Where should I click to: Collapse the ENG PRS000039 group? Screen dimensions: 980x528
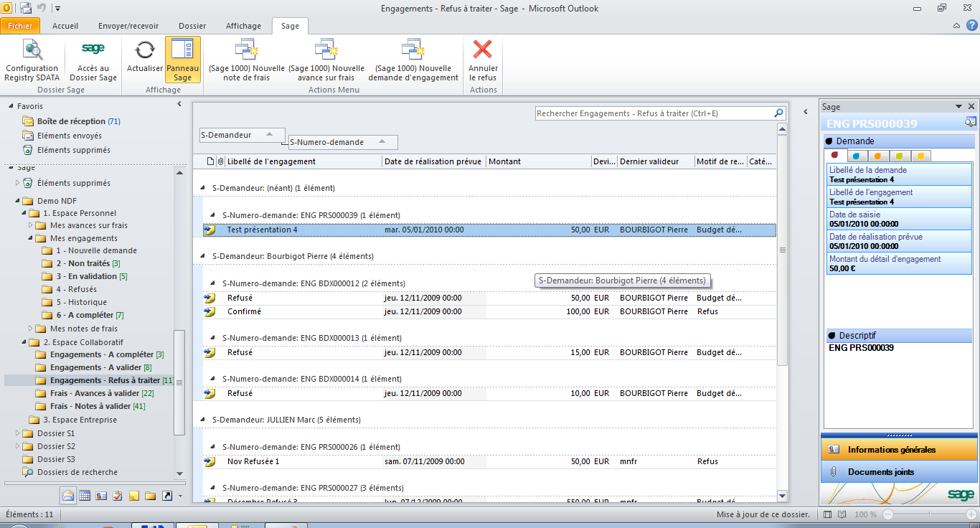click(x=213, y=215)
